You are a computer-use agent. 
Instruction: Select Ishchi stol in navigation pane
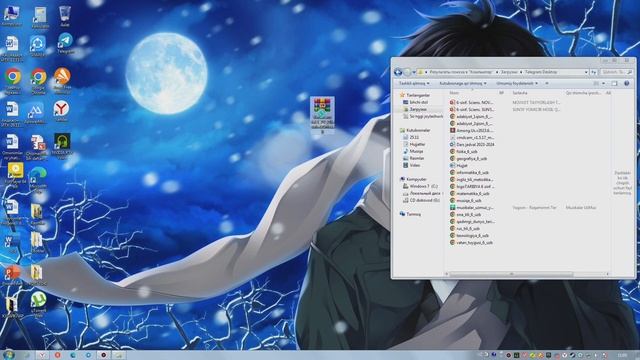point(416,102)
